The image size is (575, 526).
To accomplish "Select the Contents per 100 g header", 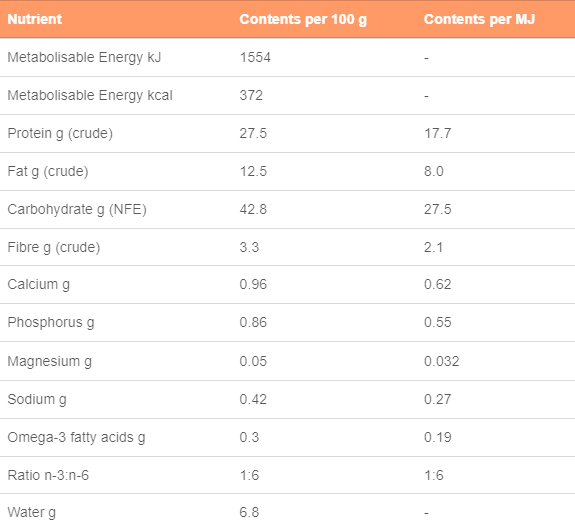I will [303, 19].
